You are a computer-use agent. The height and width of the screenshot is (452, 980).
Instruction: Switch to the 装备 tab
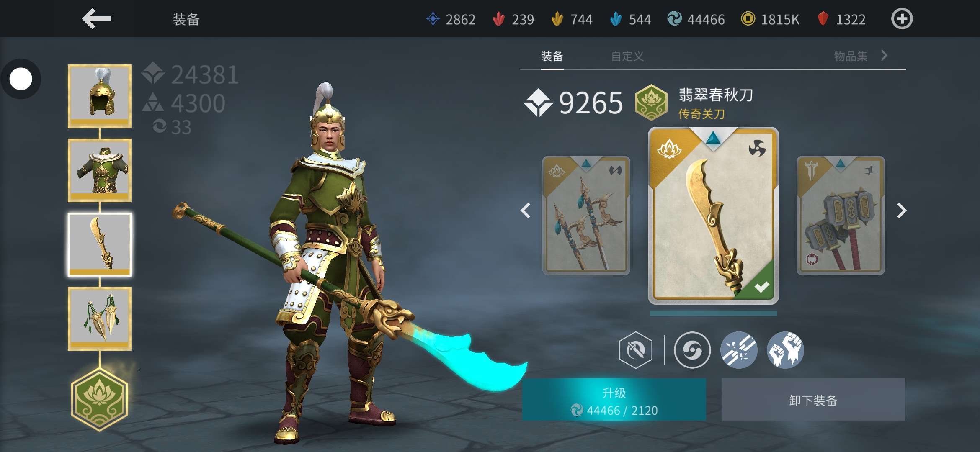tap(552, 56)
